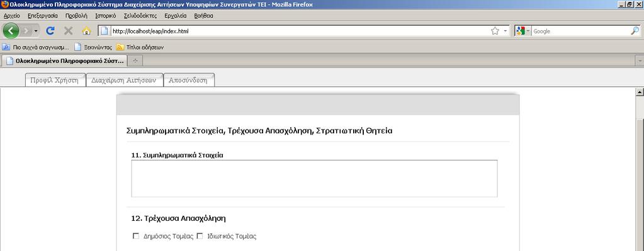Open the Επεξεργασία menu
Viewport: 644px width, 251px height.
(x=43, y=16)
